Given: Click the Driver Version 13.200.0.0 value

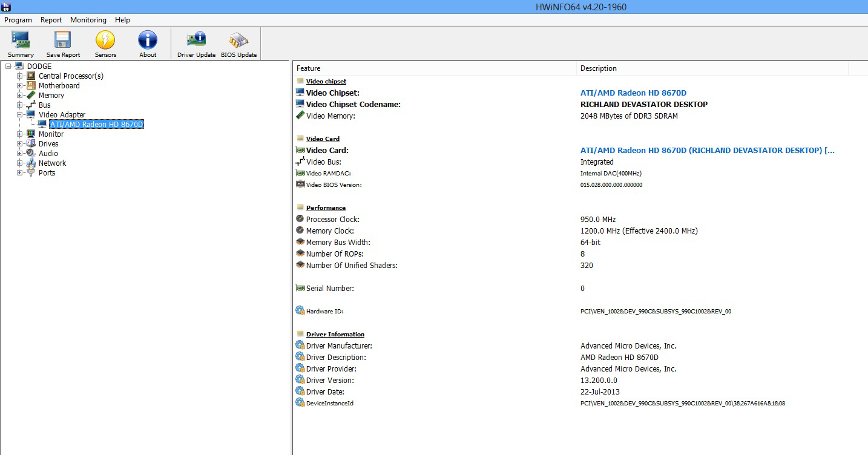Looking at the screenshot, I should 599,380.
